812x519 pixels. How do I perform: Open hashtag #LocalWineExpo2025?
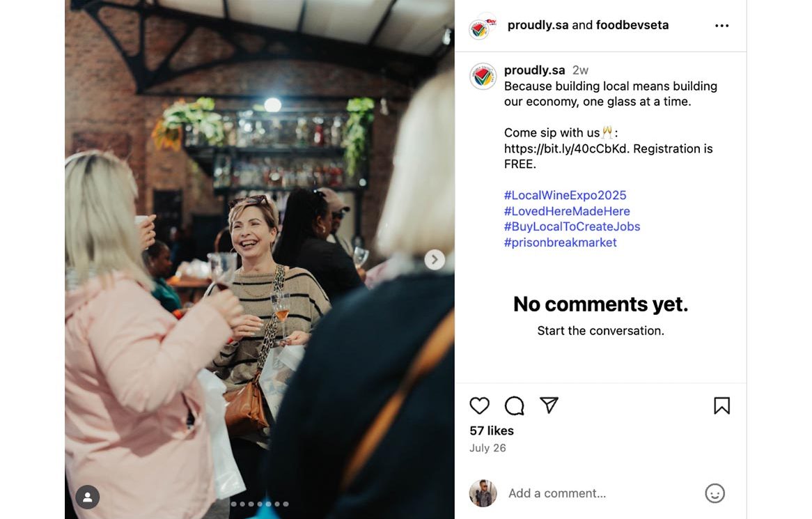coord(565,195)
